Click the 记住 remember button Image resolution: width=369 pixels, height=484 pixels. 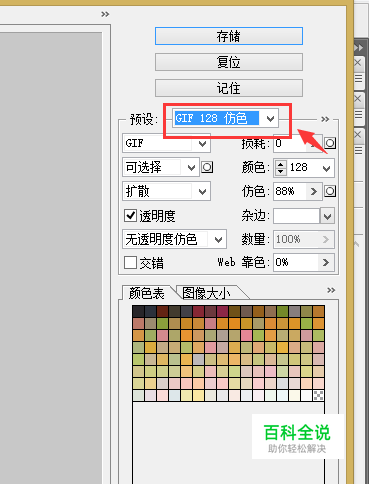coord(229,88)
